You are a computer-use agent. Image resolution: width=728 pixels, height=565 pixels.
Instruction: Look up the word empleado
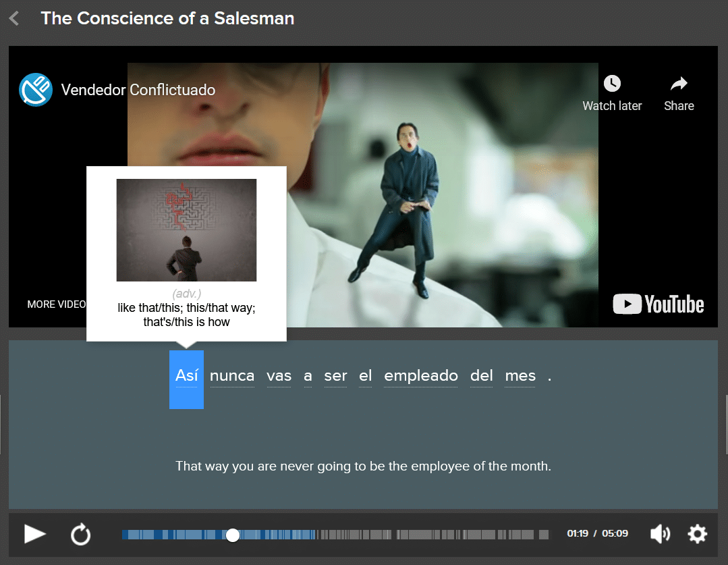pyautogui.click(x=420, y=376)
